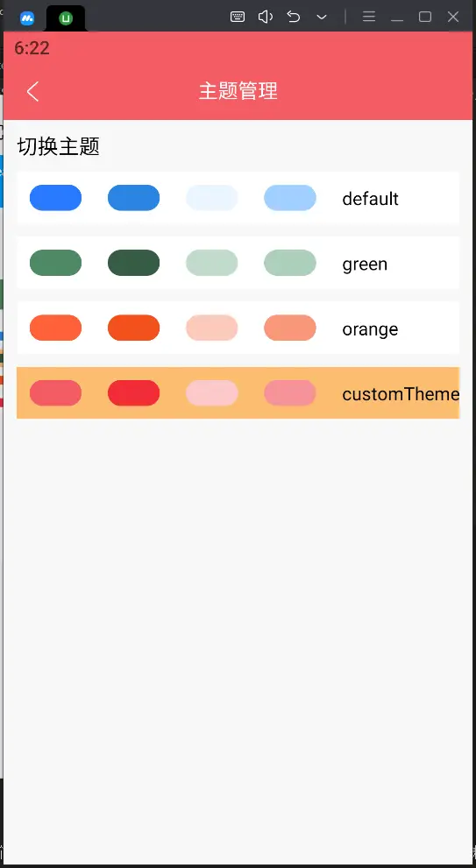The height and width of the screenshot is (868, 476).
Task: Maximize the emulator window
Action: point(425,17)
